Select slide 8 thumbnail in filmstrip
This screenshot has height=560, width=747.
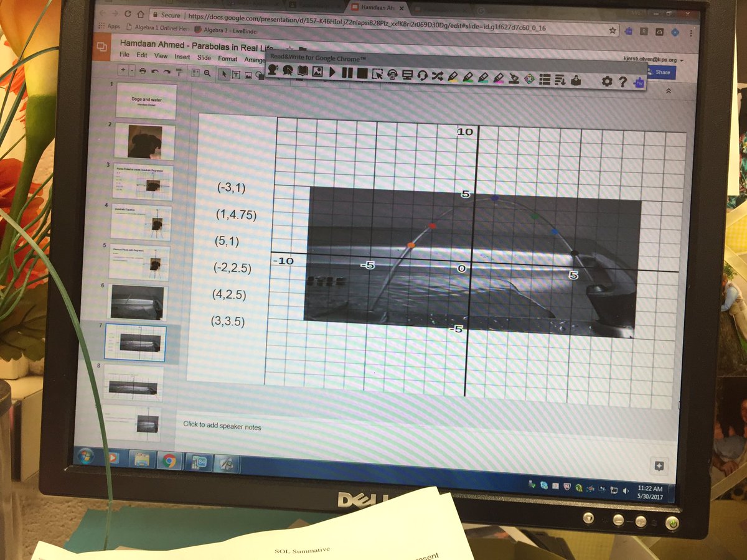(134, 383)
